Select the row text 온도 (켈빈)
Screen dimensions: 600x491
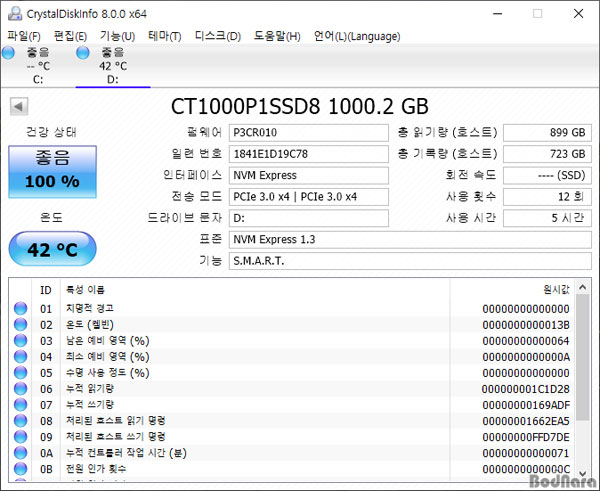[x=90, y=325]
